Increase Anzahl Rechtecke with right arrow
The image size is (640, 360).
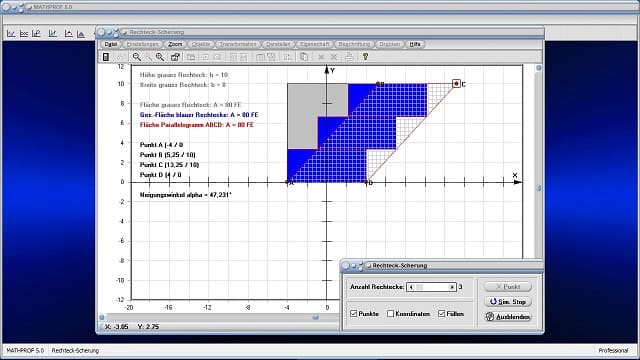click(x=452, y=287)
